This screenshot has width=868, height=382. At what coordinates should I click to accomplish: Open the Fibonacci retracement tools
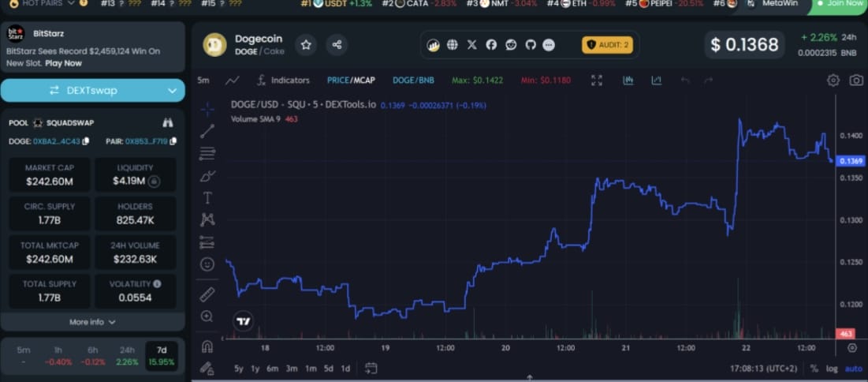click(x=207, y=154)
